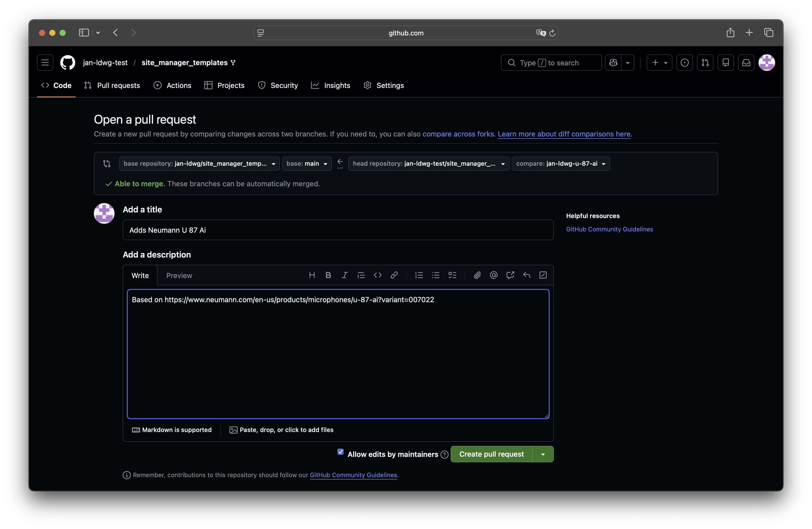
Task: Insert a link via toolbar icon
Action: [x=394, y=275]
